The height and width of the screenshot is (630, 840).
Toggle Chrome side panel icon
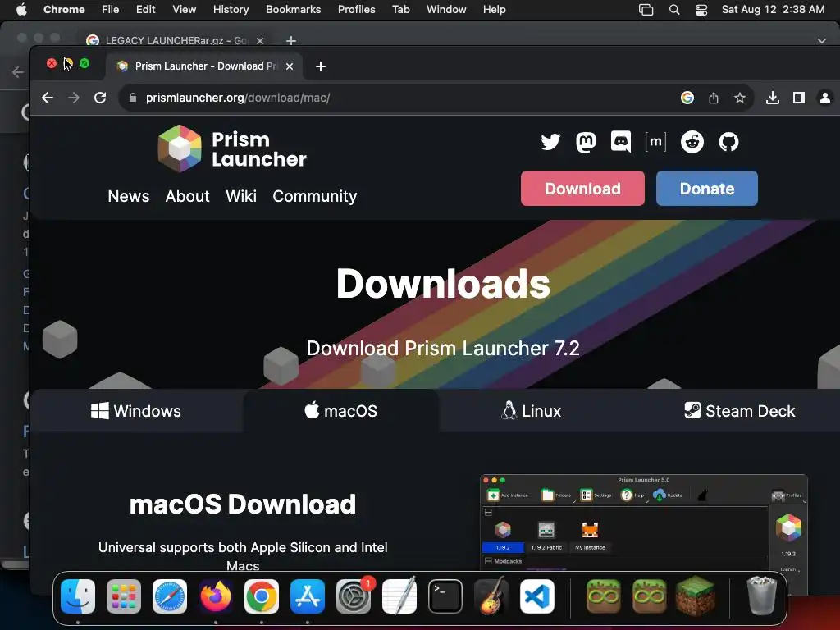click(799, 98)
